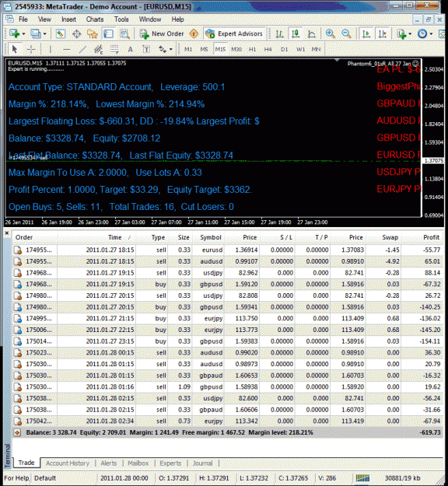This screenshot has height=486, width=448.
Task: Expand the Periods dropdown arrow
Action: 431,33
